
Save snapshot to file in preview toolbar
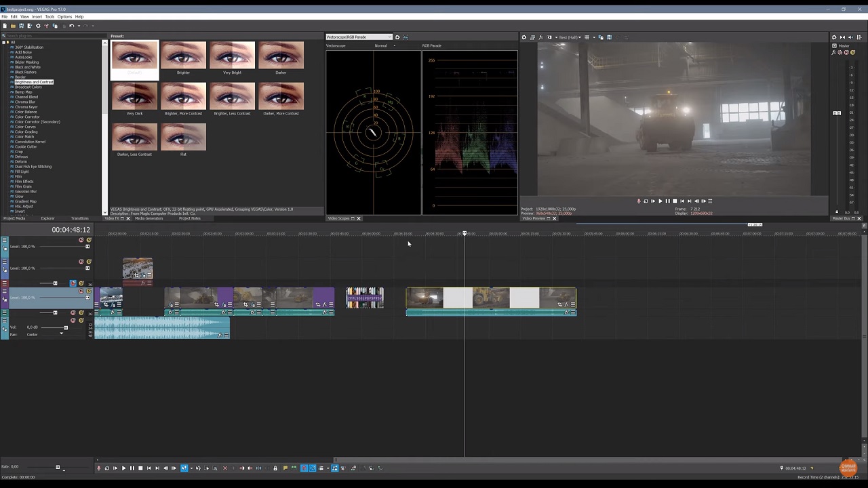[x=609, y=37]
